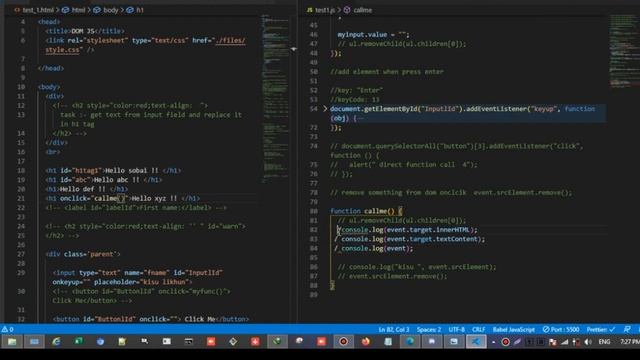Select test1.js in the right breadcrumb
This screenshot has width=640, height=360.
tap(325, 10)
